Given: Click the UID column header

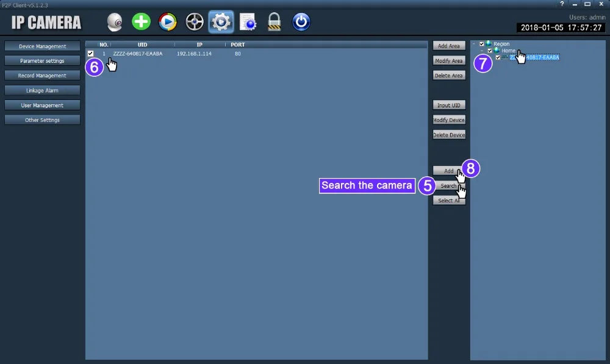Looking at the screenshot, I should [142, 45].
